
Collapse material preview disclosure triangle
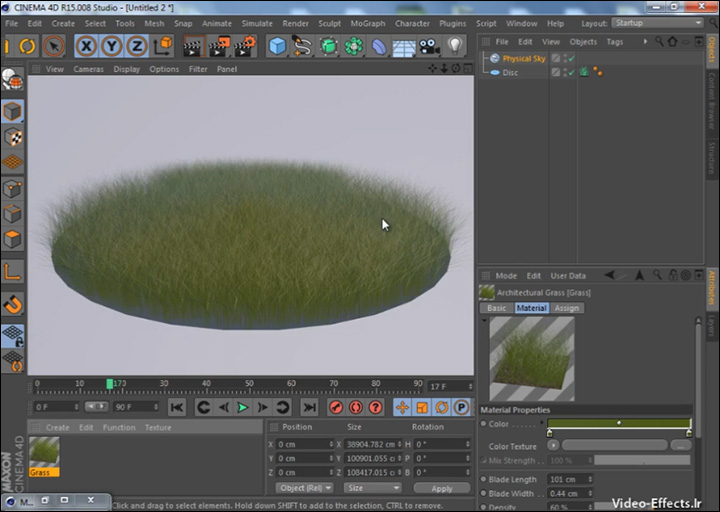484,320
